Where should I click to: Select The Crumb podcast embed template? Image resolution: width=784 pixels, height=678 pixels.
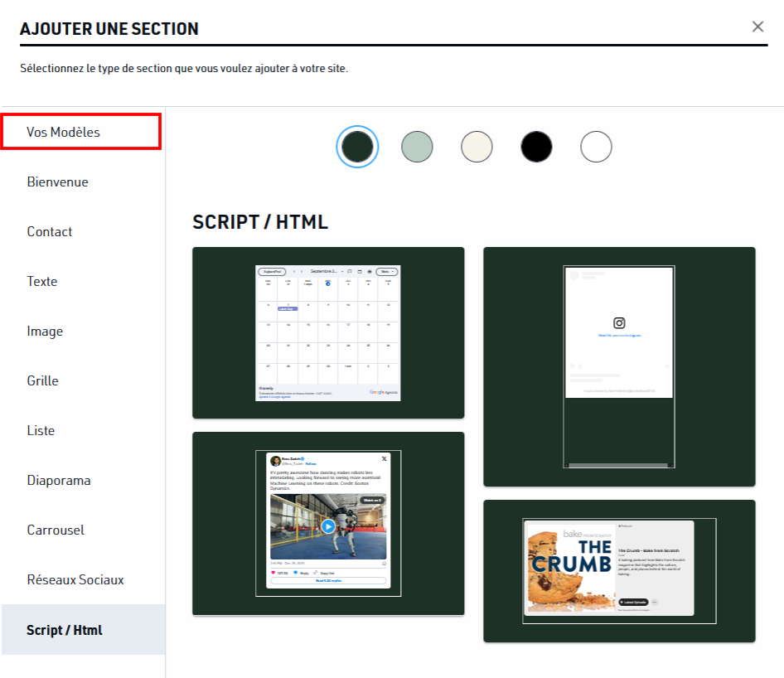pyautogui.click(x=619, y=571)
